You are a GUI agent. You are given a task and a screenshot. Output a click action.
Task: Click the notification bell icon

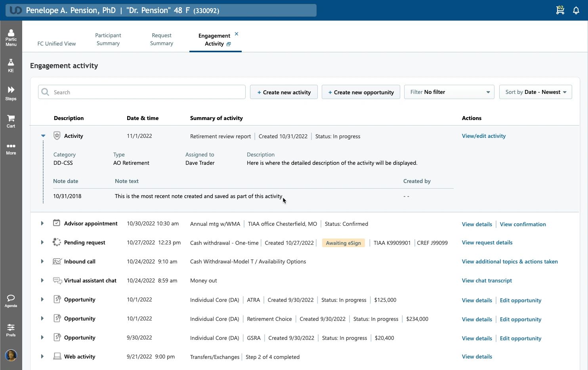pyautogui.click(x=576, y=11)
